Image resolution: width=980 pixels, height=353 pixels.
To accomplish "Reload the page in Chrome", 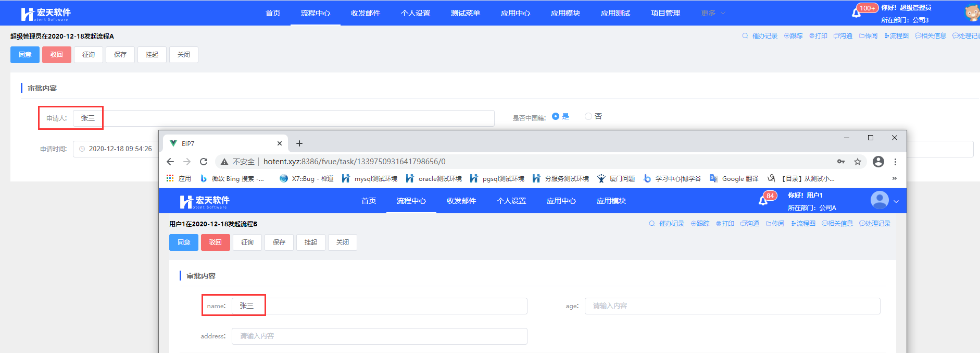I will [x=204, y=162].
